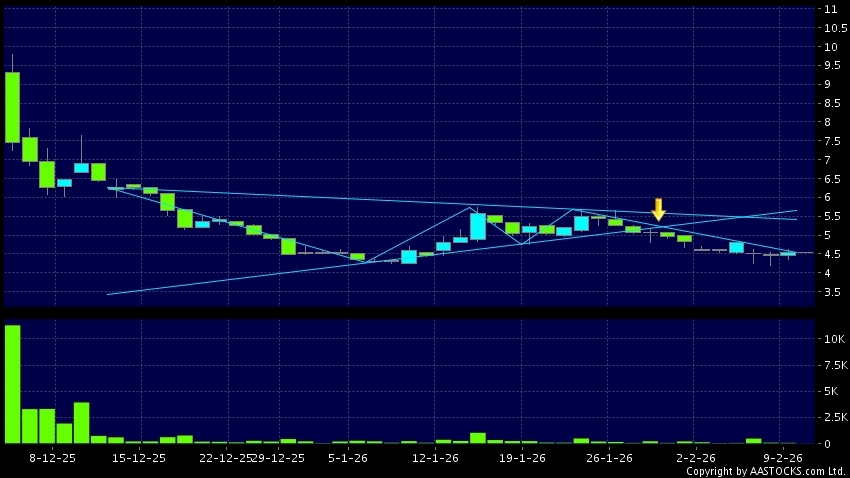Screen dimensions: 850x478
Task: Choose the 26-1-26 date label
Action: pos(609,458)
